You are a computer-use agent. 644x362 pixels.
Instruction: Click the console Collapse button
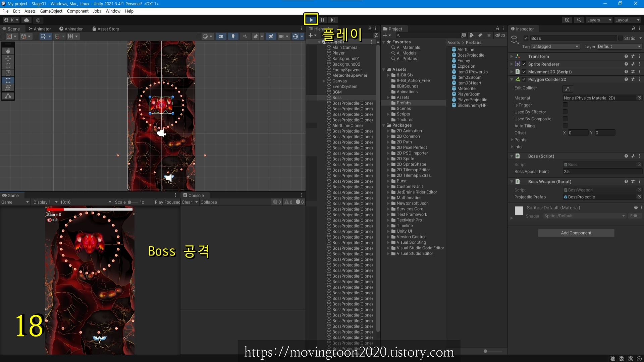click(x=209, y=202)
